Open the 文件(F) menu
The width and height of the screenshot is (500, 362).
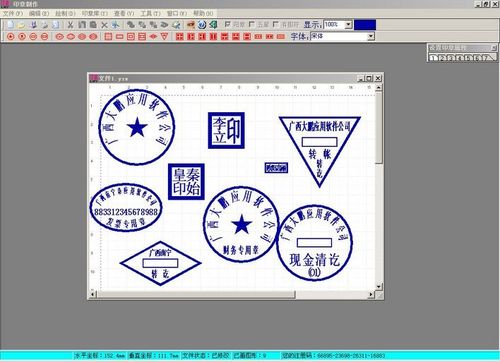tap(13, 14)
